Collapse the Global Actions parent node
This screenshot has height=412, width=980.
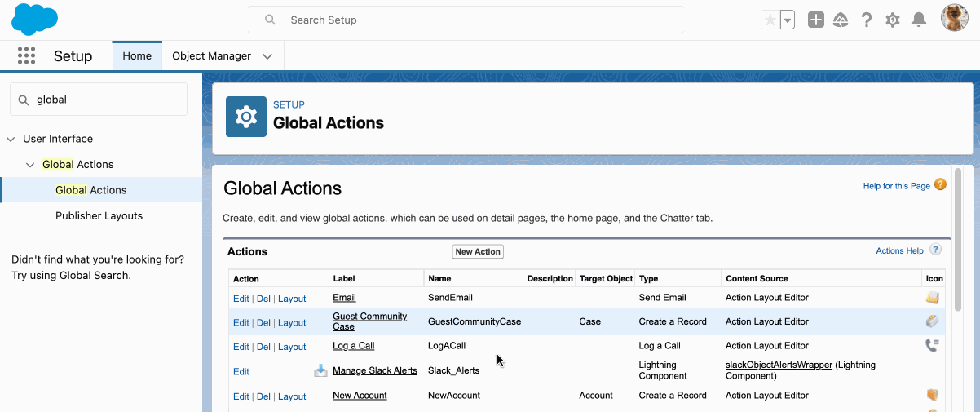(31, 165)
